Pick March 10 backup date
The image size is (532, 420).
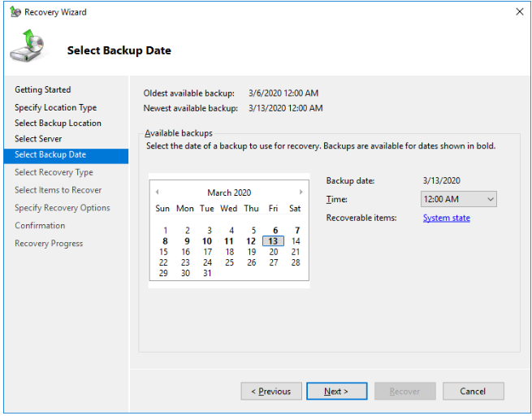(207, 241)
